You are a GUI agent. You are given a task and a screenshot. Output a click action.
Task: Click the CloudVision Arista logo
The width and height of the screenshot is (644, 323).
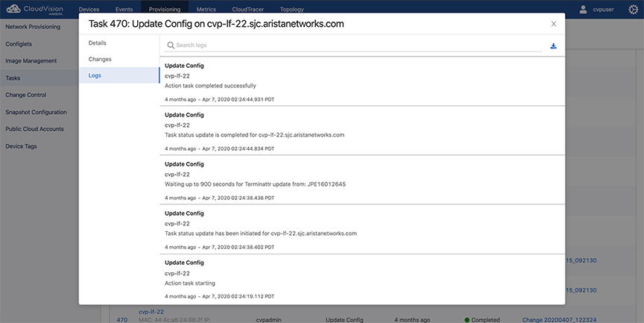pyautogui.click(x=35, y=9)
